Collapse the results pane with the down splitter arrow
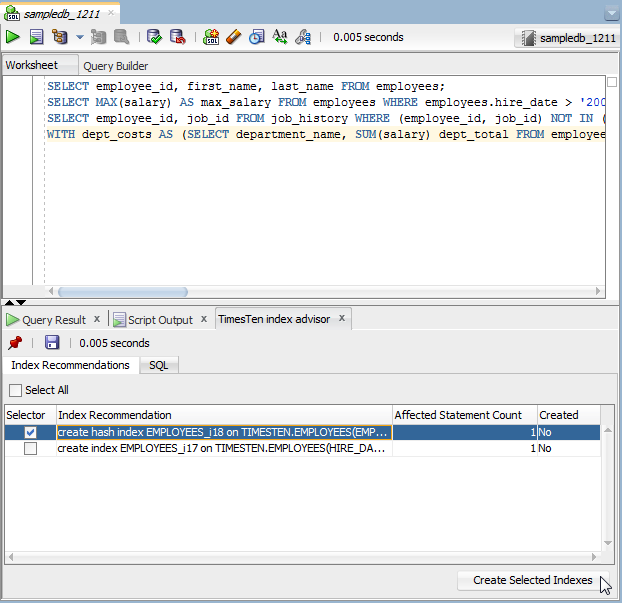 [21, 302]
